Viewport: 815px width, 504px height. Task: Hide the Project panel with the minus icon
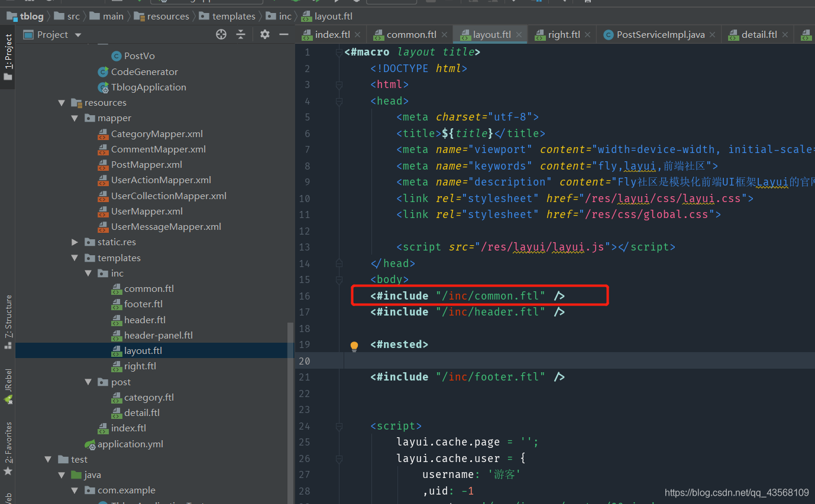tap(284, 34)
